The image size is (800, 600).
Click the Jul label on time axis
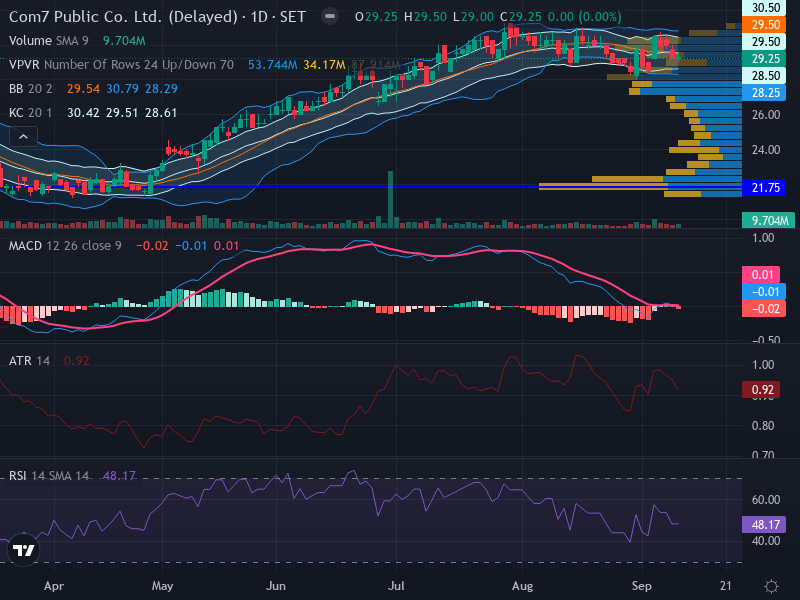click(396, 586)
